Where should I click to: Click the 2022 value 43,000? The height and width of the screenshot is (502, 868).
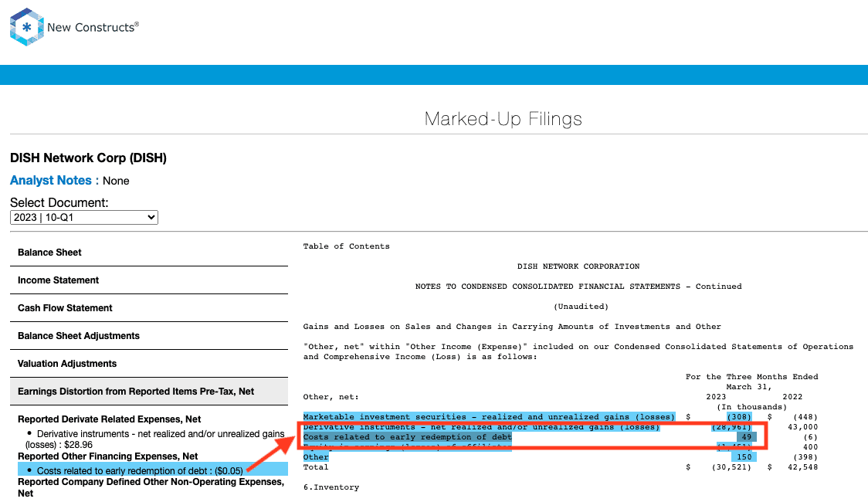(802, 427)
